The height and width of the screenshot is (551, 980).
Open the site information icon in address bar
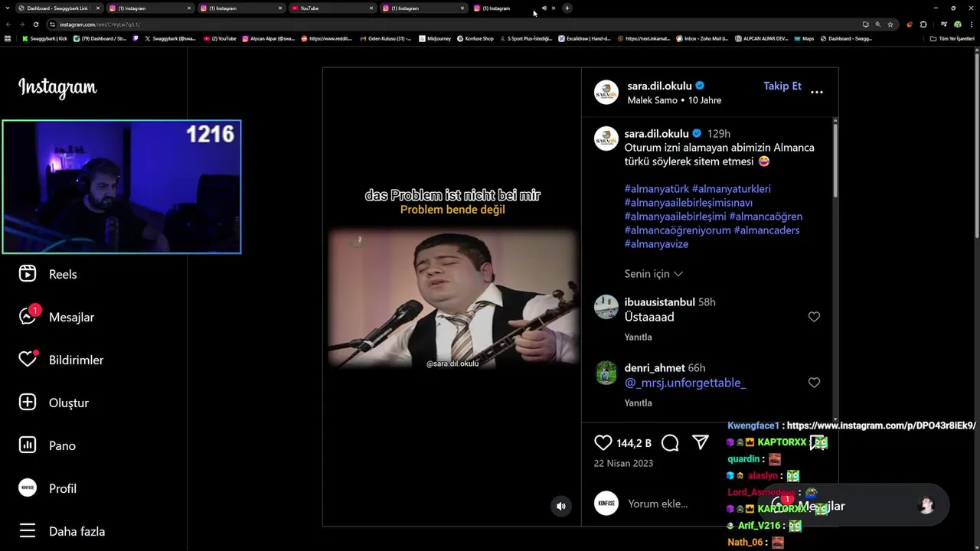(x=51, y=24)
